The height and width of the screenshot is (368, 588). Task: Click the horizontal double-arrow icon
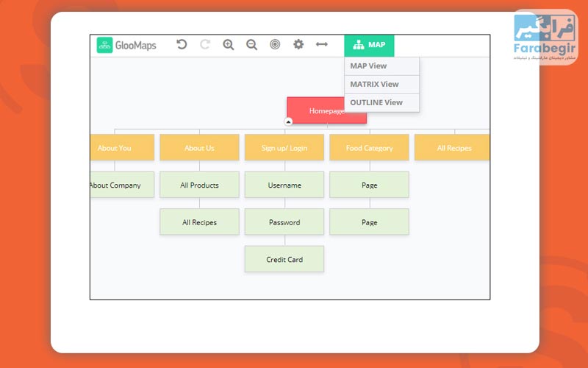click(x=322, y=44)
